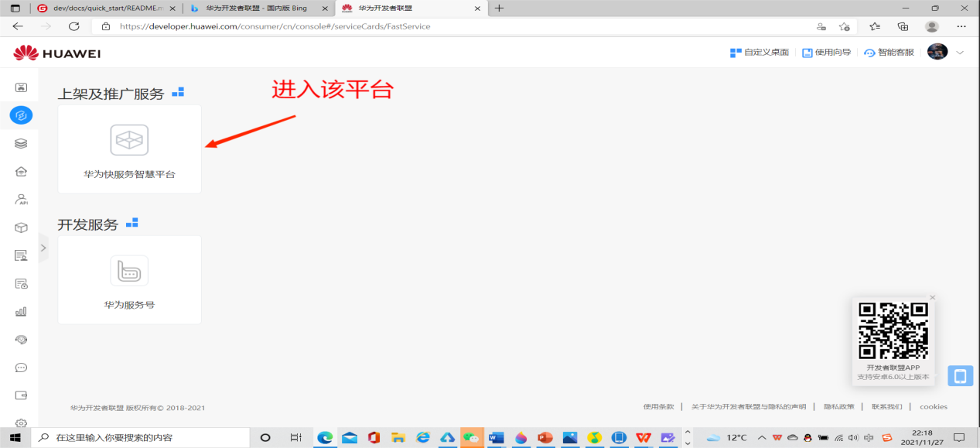Viewport: 980px width, 448px height.
Task: Open 智能客服 in the header
Action: [x=889, y=53]
